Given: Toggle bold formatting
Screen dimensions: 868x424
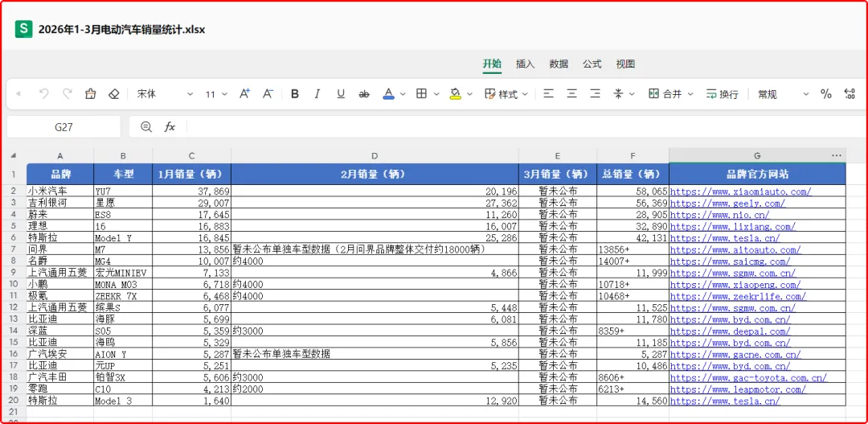Looking at the screenshot, I should point(294,94).
